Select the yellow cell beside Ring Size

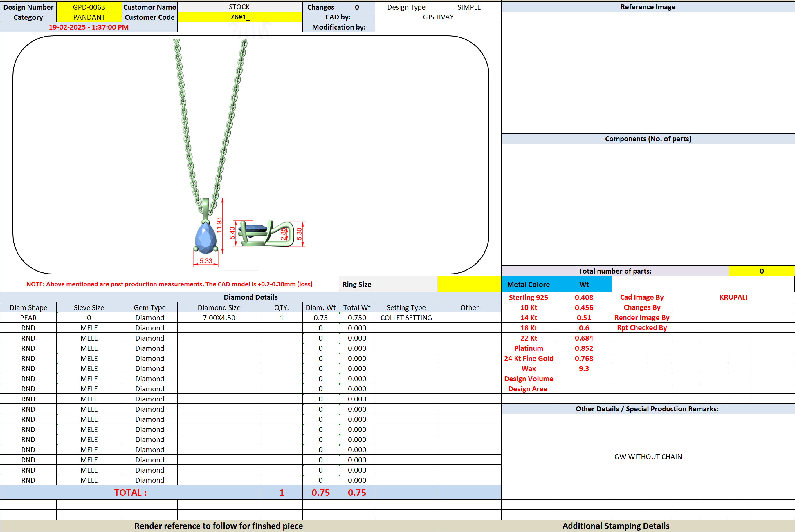click(469, 284)
